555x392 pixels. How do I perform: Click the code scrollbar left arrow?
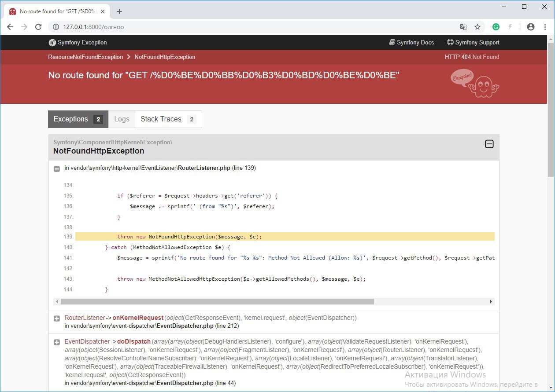tap(56, 302)
